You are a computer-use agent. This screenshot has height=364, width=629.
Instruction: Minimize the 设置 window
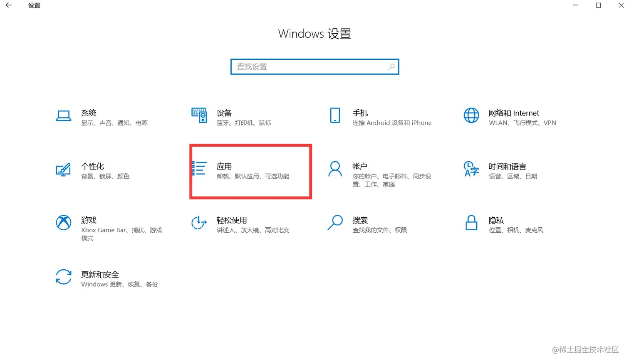click(576, 5)
